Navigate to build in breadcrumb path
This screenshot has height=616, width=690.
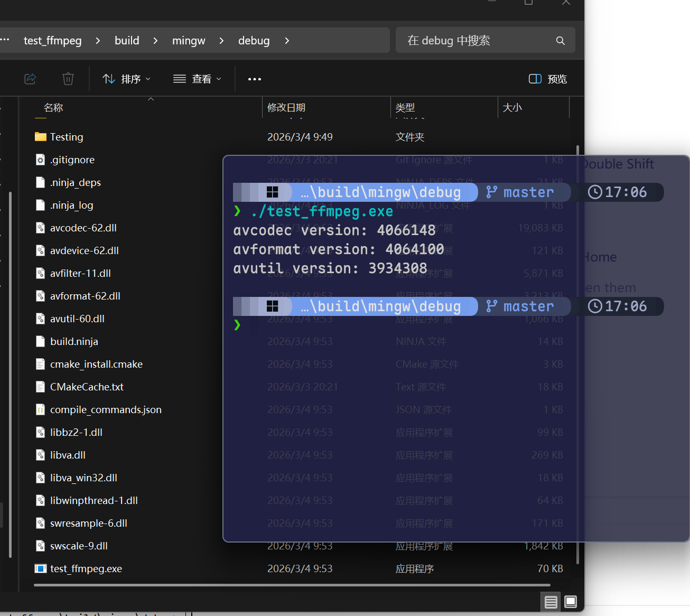coord(127,41)
